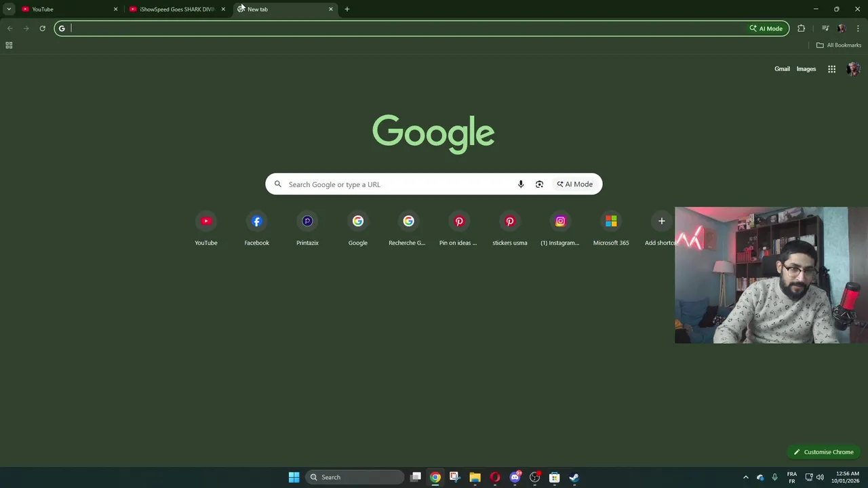Open the Google shortcut
The image size is (868, 488).
(358, 229)
